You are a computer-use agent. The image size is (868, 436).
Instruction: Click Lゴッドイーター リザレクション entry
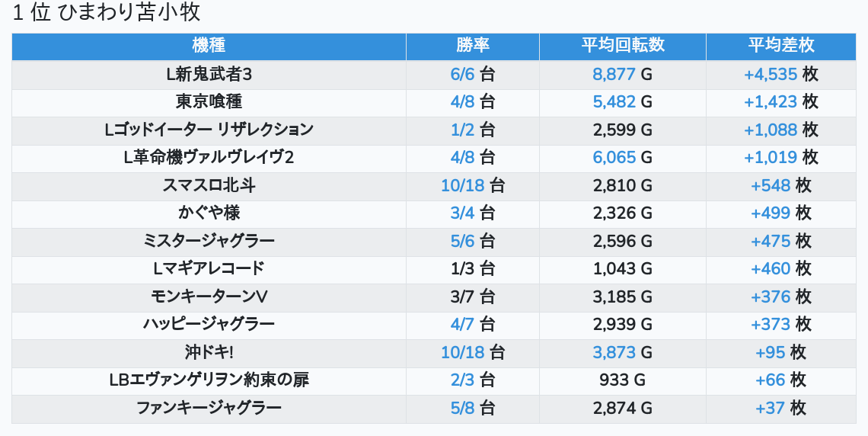[209, 130]
